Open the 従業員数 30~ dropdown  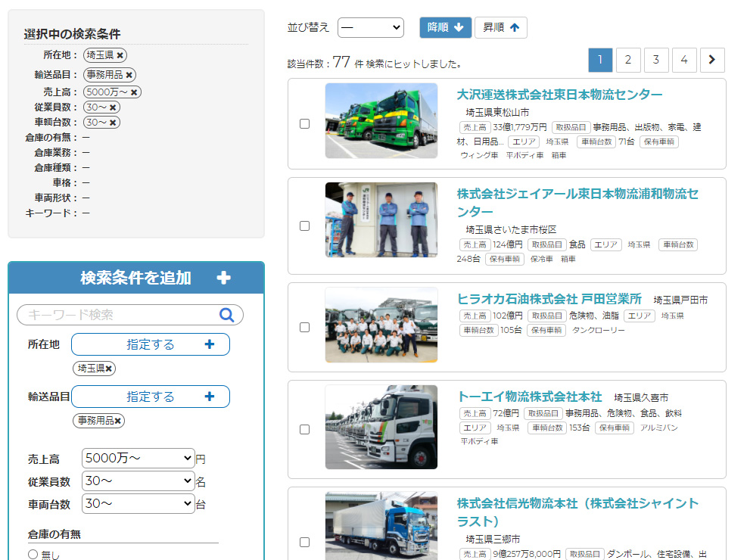[x=139, y=481]
